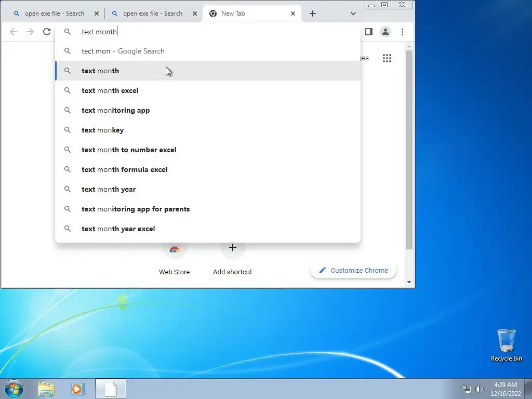Select the Recycle Bin desktop icon
This screenshot has height=399, width=532.
(x=506, y=345)
